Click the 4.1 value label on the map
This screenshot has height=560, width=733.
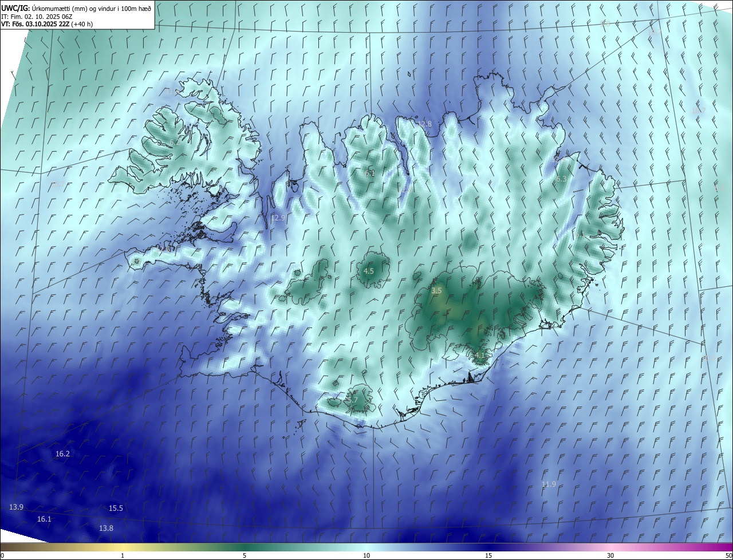[x=480, y=356]
